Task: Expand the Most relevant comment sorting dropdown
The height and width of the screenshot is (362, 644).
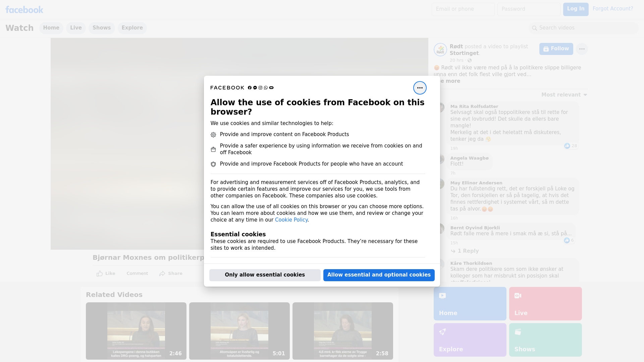Action: 564,95
